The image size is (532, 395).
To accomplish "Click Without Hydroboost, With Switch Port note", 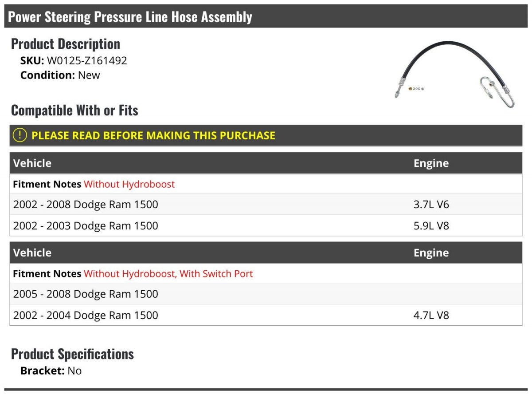I will click(168, 274).
